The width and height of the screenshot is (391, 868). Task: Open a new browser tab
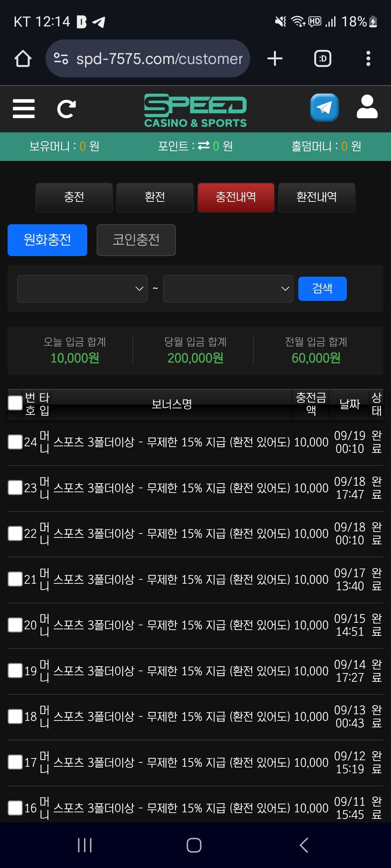[275, 59]
